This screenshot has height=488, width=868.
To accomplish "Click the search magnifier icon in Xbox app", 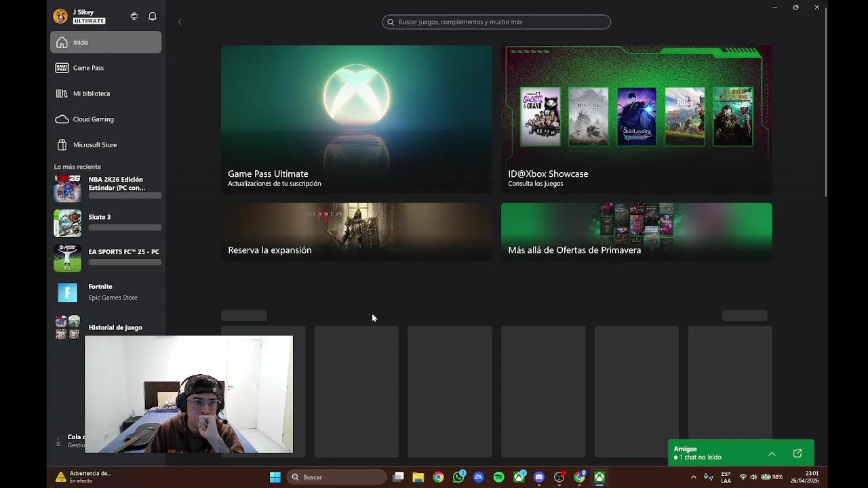I will tap(391, 22).
